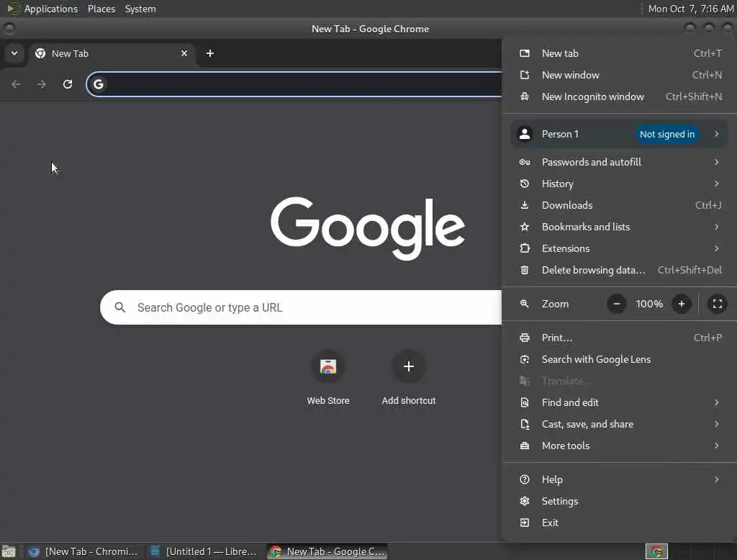This screenshot has height=560, width=737.
Task: Expand Find and edit submenu arrow
Action: click(716, 402)
